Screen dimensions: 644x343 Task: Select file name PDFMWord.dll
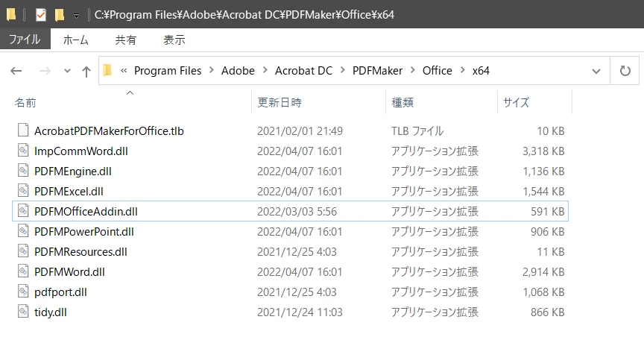click(x=69, y=272)
